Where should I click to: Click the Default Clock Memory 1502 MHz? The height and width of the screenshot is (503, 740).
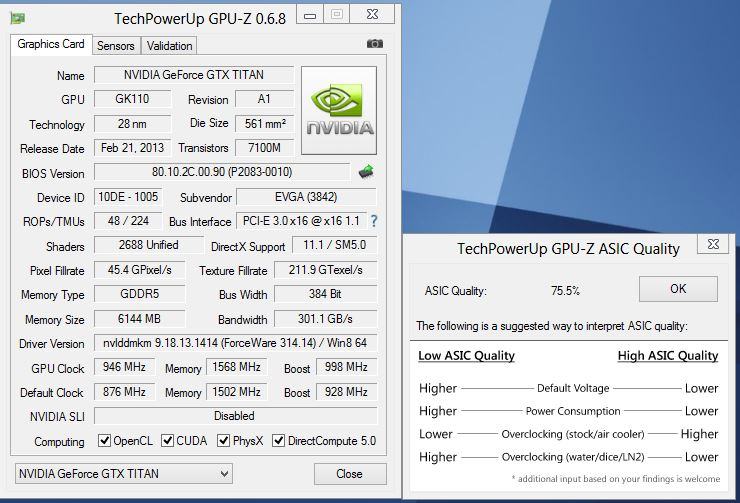236,392
